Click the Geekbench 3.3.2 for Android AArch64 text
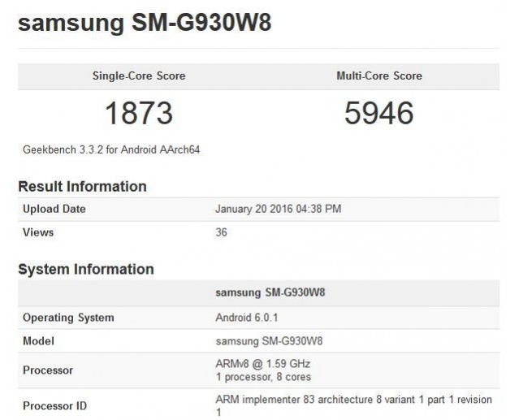Viewport: 519px width, 420px height. 111,149
